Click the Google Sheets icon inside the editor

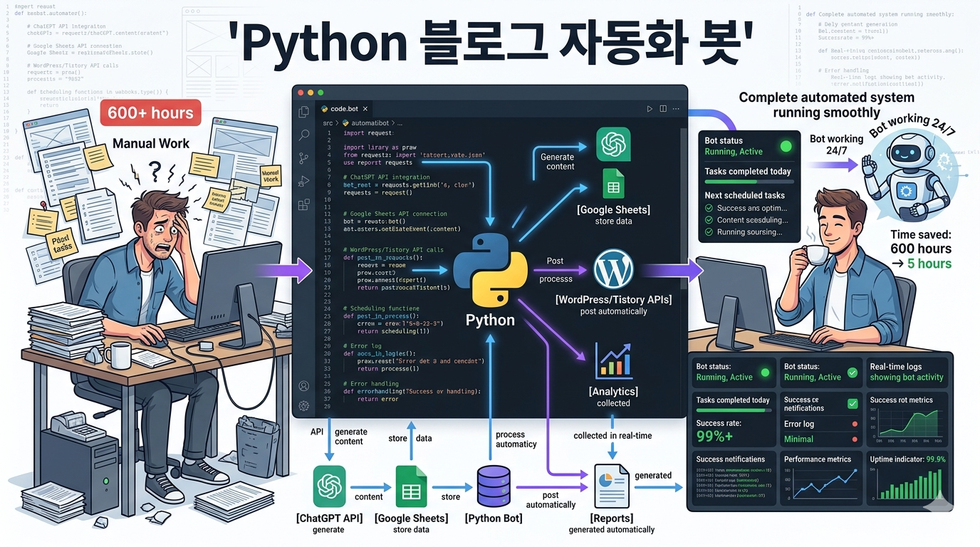(613, 184)
